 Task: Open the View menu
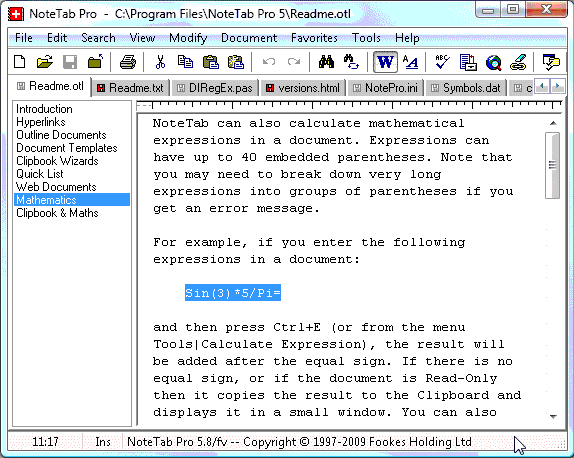[x=142, y=38]
